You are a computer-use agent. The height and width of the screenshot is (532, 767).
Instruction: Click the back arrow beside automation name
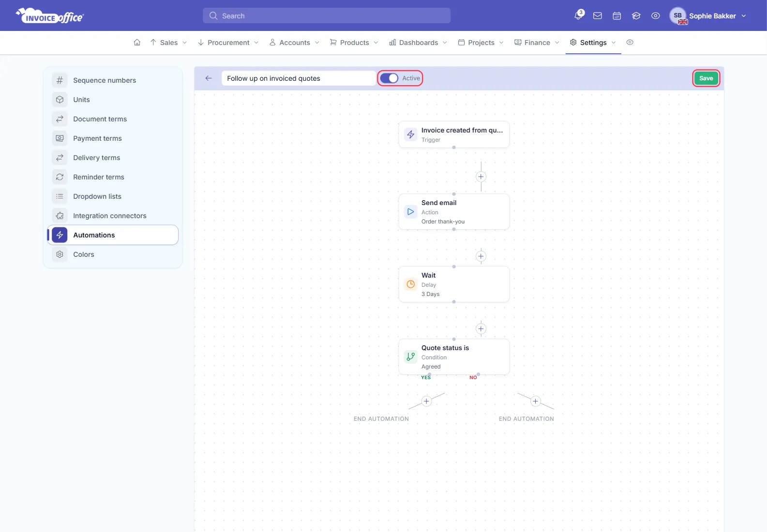pos(209,78)
